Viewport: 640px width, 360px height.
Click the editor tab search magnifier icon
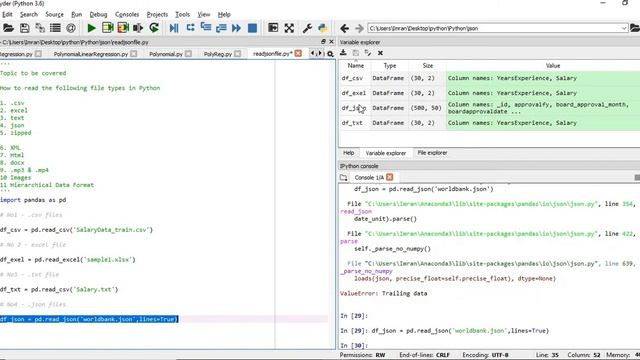click(330, 54)
